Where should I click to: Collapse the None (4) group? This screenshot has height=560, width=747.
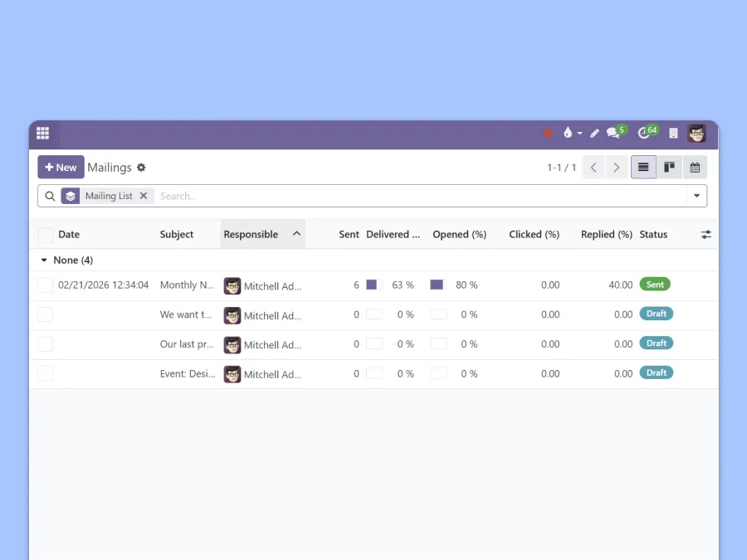[x=44, y=260]
